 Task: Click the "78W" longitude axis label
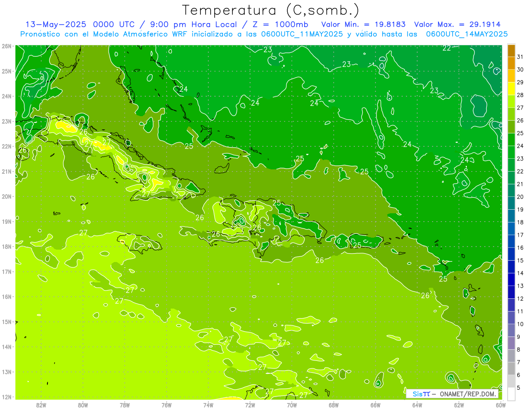(x=125, y=405)
